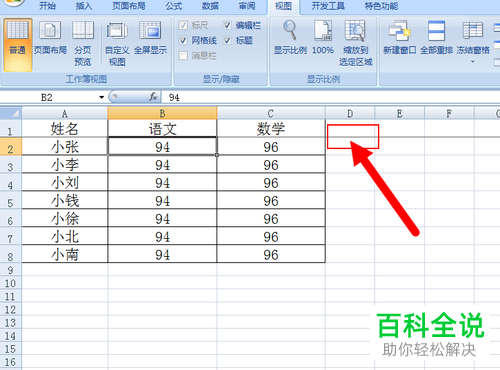Select row 5 header
Screen dimensions: 500x370
[x=11, y=201]
